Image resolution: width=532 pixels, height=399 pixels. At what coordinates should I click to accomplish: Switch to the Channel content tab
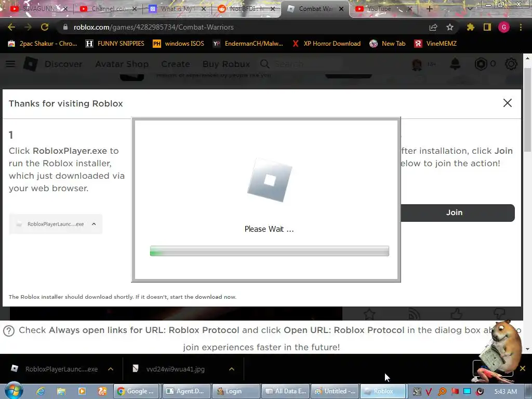[x=108, y=9]
